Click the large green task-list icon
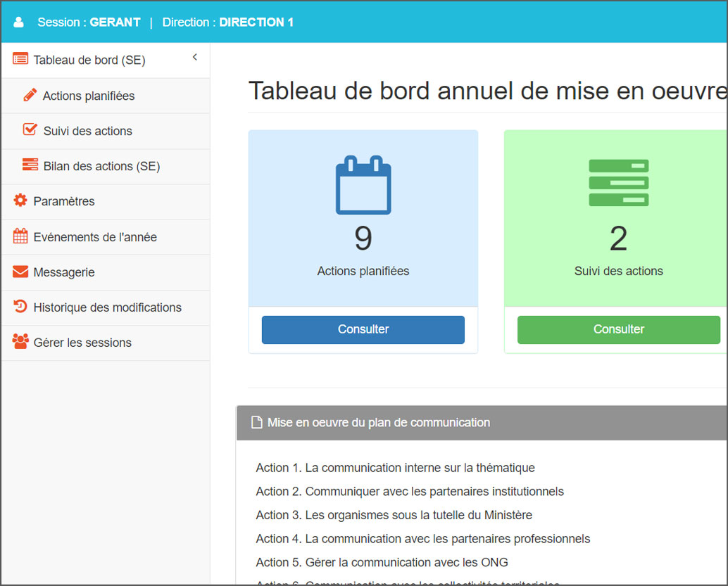The width and height of the screenshot is (728, 586). (x=618, y=183)
